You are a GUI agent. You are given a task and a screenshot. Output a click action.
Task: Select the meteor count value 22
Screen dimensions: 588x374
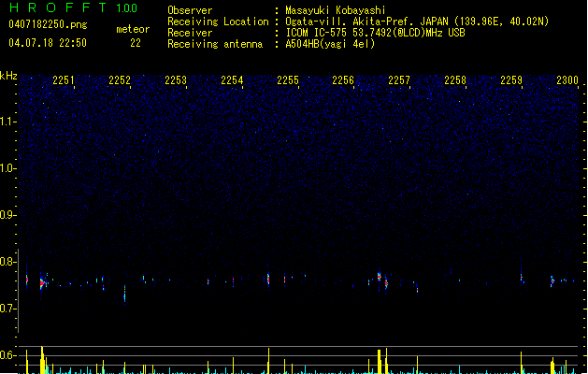(x=136, y=43)
